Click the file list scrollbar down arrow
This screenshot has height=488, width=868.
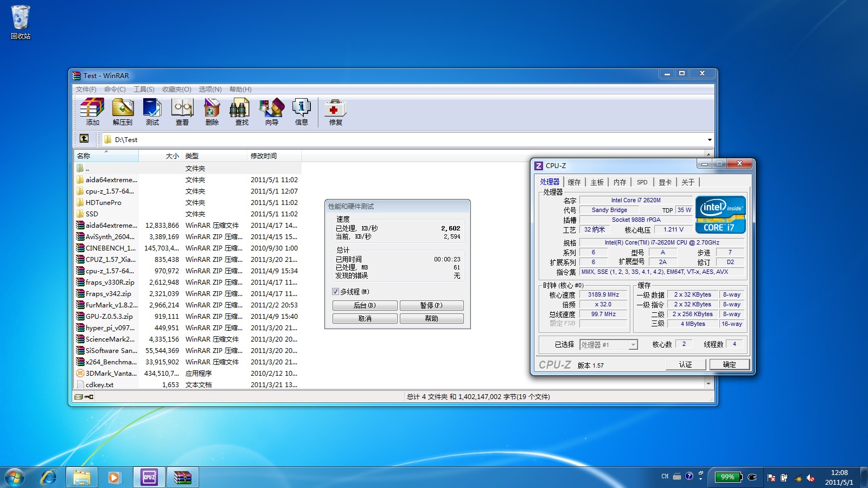709,384
